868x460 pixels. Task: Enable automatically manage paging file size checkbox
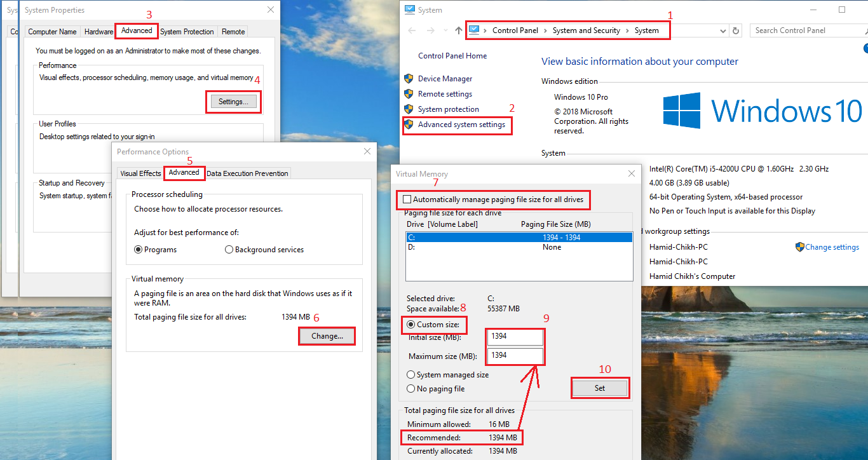407,200
